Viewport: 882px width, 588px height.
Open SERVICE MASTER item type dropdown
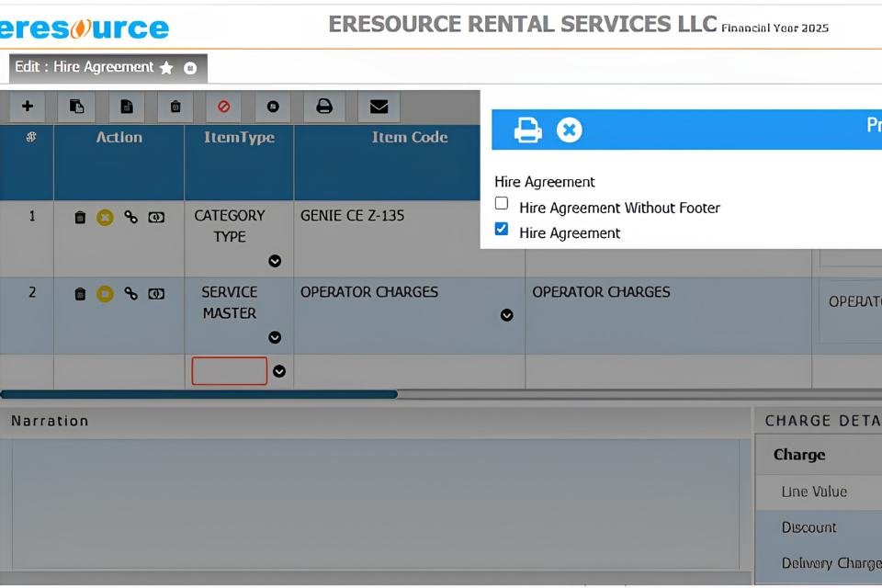pyautogui.click(x=275, y=337)
